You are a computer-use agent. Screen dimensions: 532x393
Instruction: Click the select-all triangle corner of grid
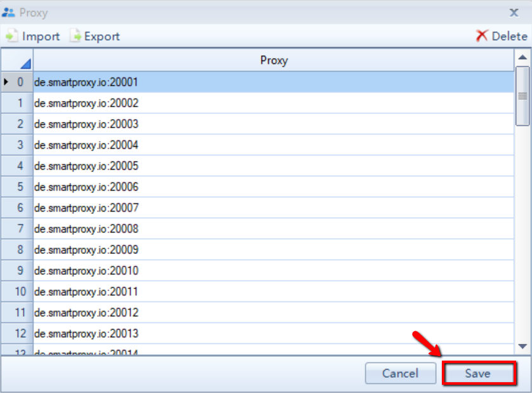25,63
